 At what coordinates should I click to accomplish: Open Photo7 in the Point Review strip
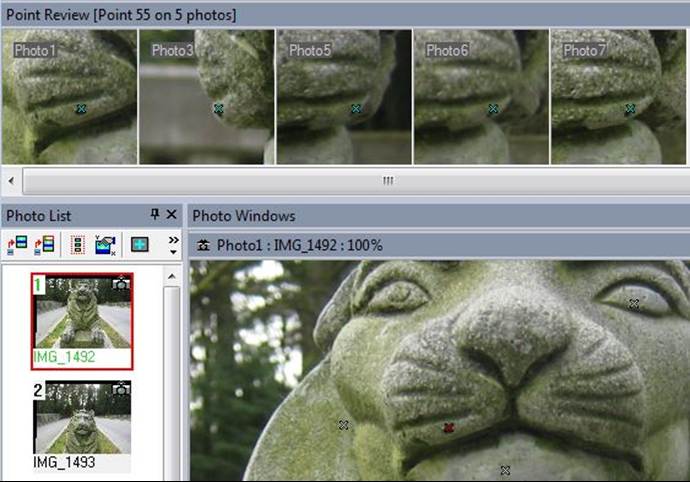pos(618,97)
